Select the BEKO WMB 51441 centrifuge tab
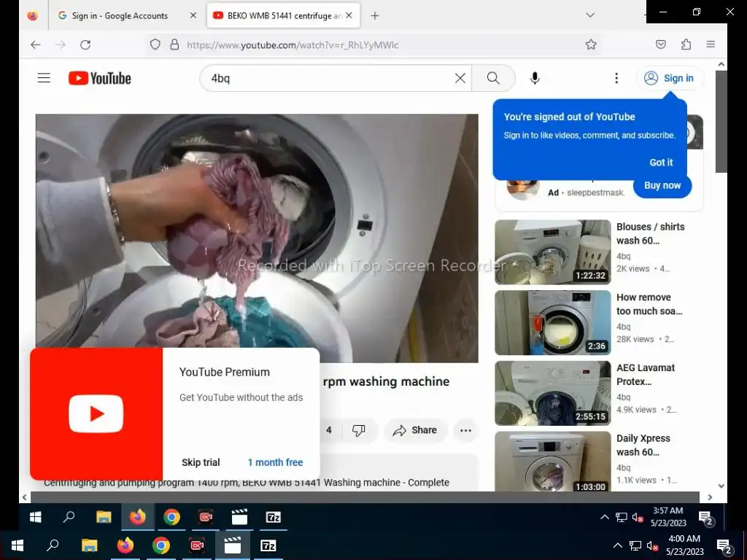Image resolution: width=747 pixels, height=560 pixels. click(x=284, y=16)
